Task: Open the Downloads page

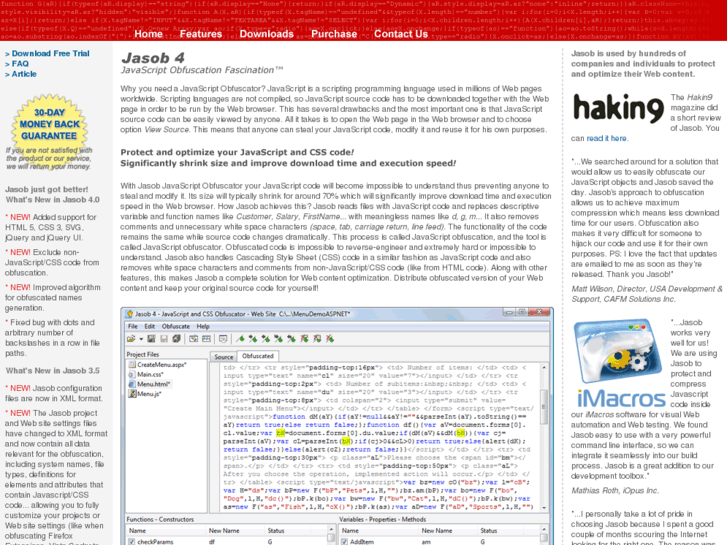Action: [x=267, y=34]
